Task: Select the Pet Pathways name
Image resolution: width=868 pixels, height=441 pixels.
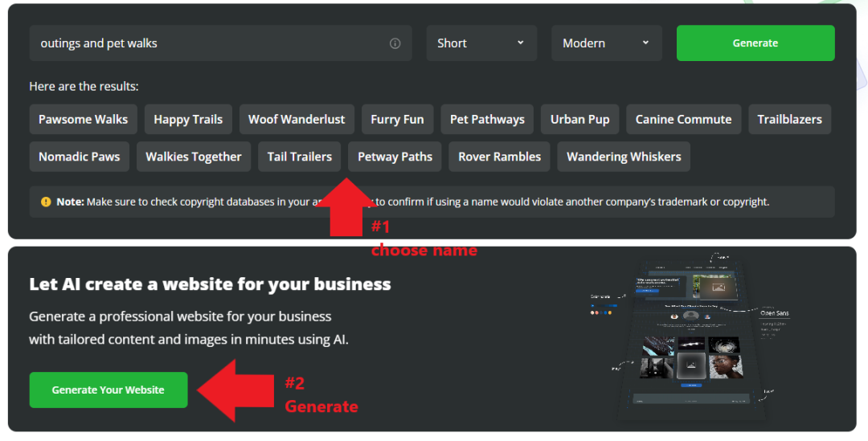Action: coord(487,119)
